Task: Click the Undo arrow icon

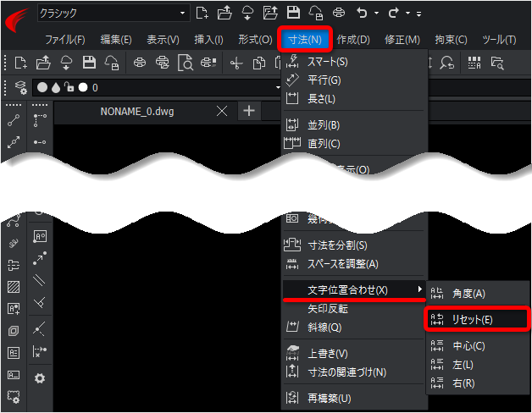Action: tap(362, 13)
